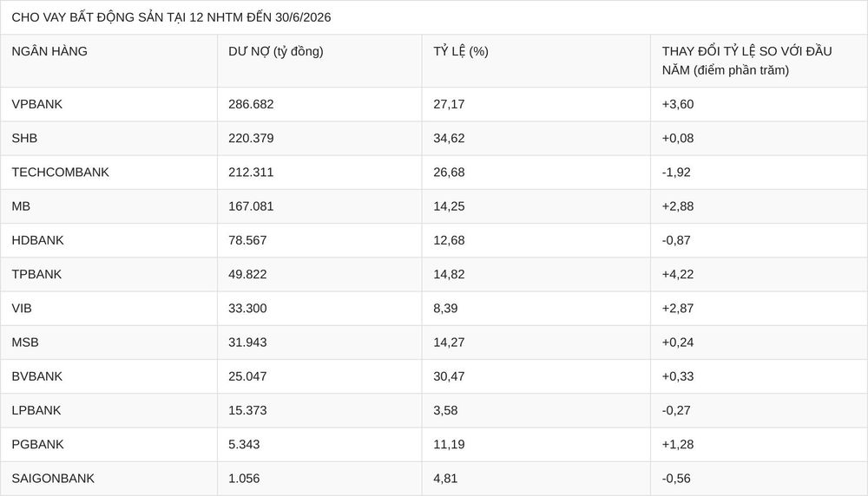Select HDBANK ratio value 12,68

click(x=449, y=240)
